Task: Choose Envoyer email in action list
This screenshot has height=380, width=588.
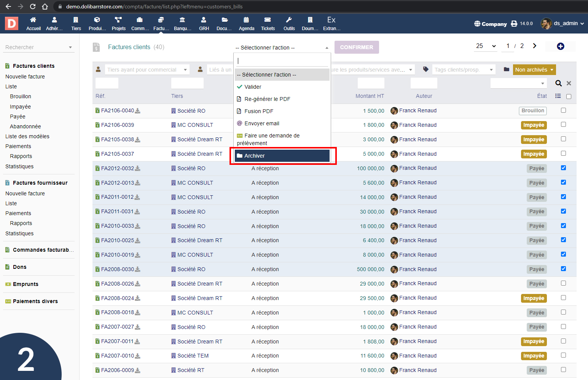Action: coord(261,123)
